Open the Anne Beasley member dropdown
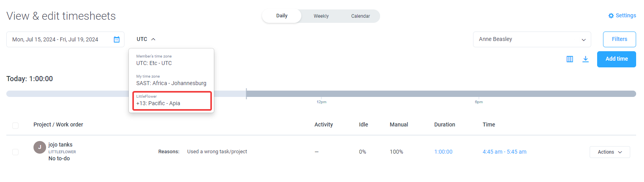The width and height of the screenshot is (644, 182). [532, 39]
